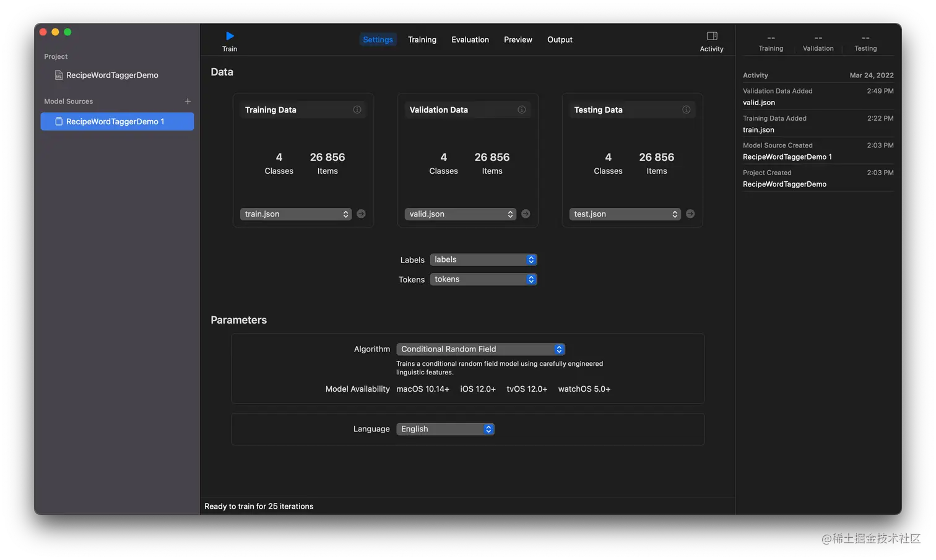Click Validation Data Added activity entry
This screenshot has height=560, width=936.
[818, 97]
